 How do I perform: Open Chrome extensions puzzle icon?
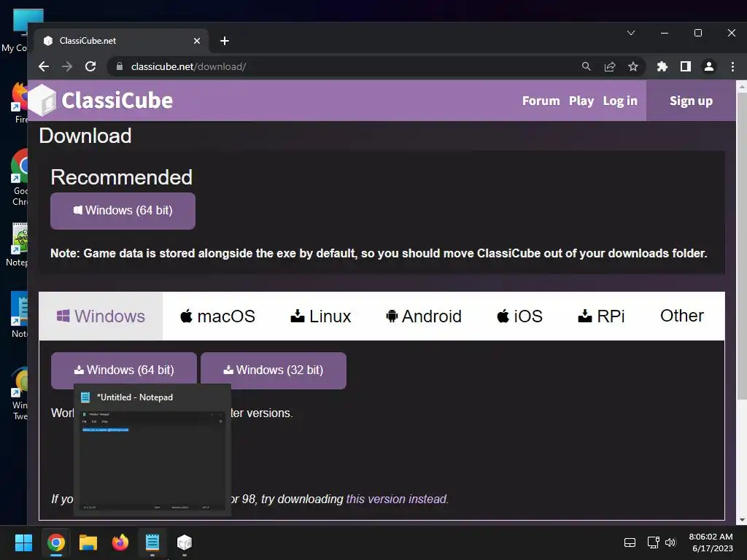click(662, 66)
